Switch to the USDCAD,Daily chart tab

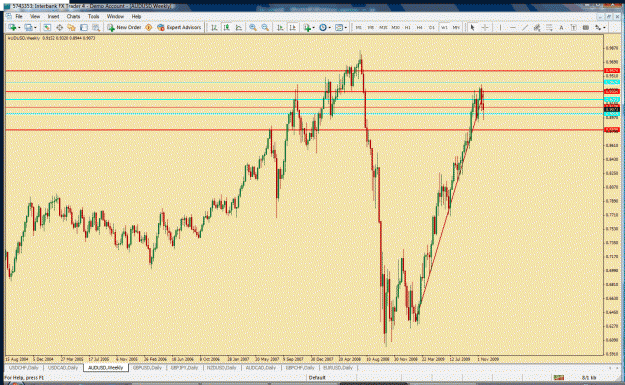(63, 367)
